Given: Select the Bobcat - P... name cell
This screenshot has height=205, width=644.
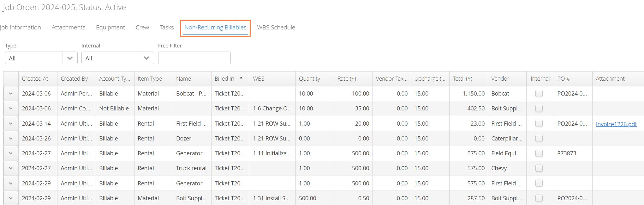Looking at the screenshot, I should point(192,94).
